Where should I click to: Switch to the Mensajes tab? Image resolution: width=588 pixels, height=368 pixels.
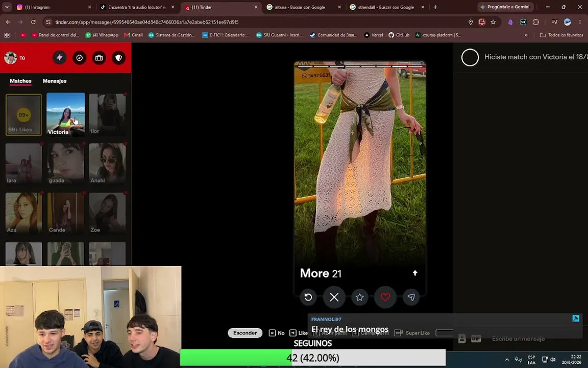(x=55, y=81)
